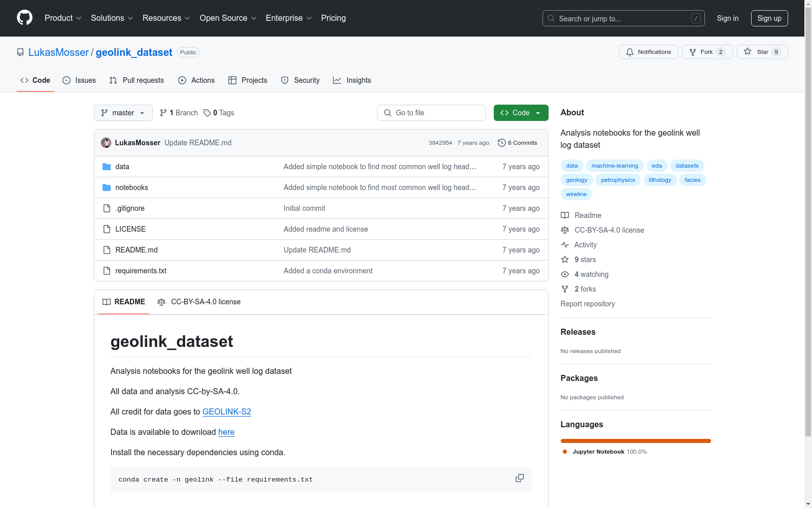
Task: Expand the Solutions dropdown menu
Action: [x=112, y=18]
